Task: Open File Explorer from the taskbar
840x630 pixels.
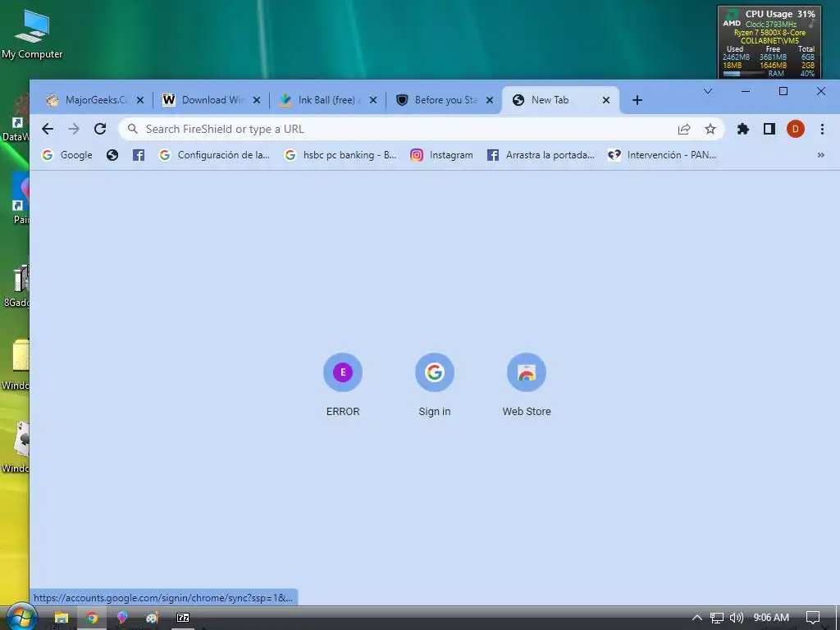Action: pos(62,618)
